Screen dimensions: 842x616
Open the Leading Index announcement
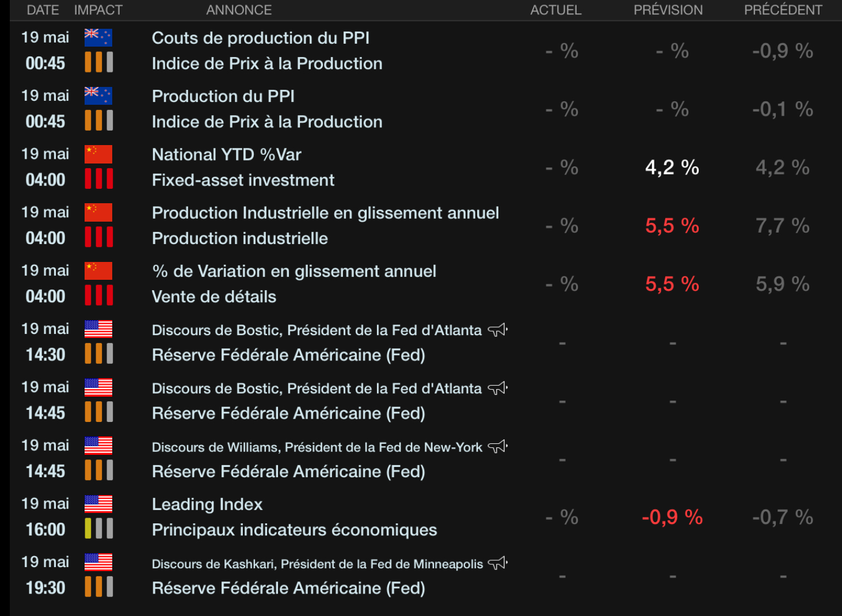(x=207, y=504)
